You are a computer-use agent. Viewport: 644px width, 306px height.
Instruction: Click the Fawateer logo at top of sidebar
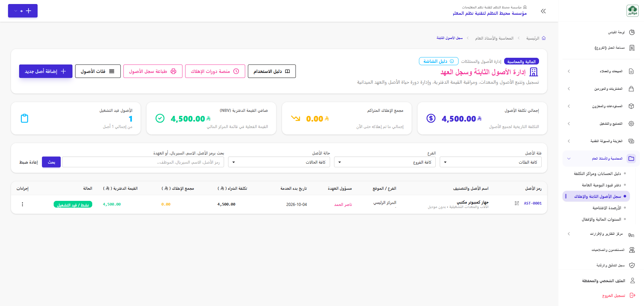633,11
